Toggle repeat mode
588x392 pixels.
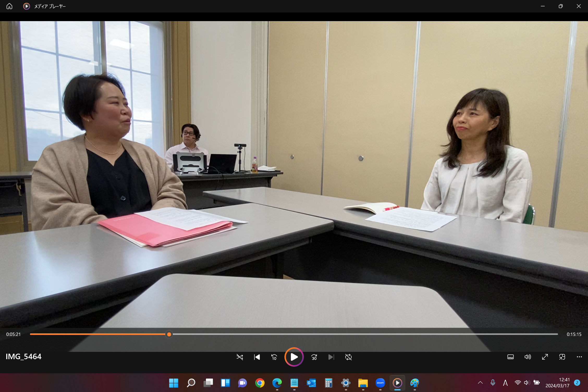click(x=348, y=357)
